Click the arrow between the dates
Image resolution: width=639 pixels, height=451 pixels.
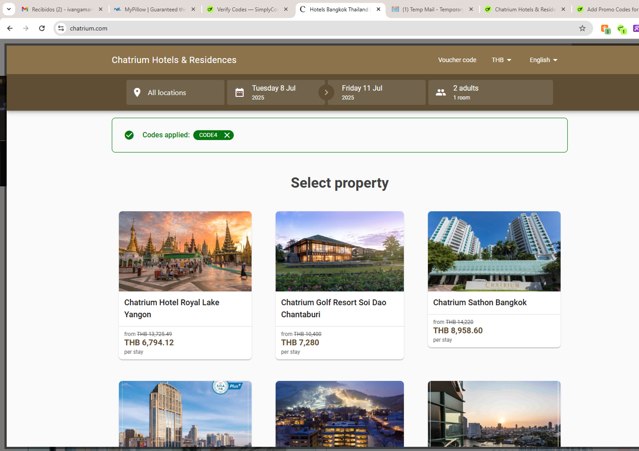[x=326, y=92]
